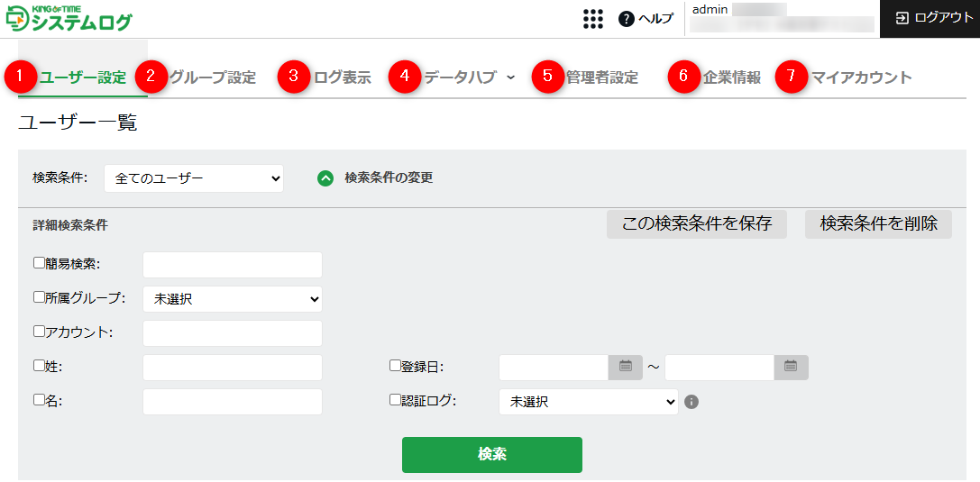980x482 pixels.
Task: Open the 検索条件 dropdown showing 全てのユーザー
Action: click(x=194, y=178)
